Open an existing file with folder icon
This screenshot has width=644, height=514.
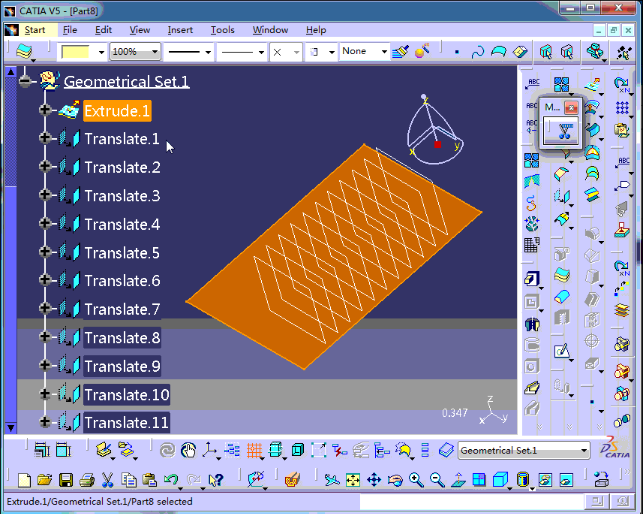click(x=45, y=481)
